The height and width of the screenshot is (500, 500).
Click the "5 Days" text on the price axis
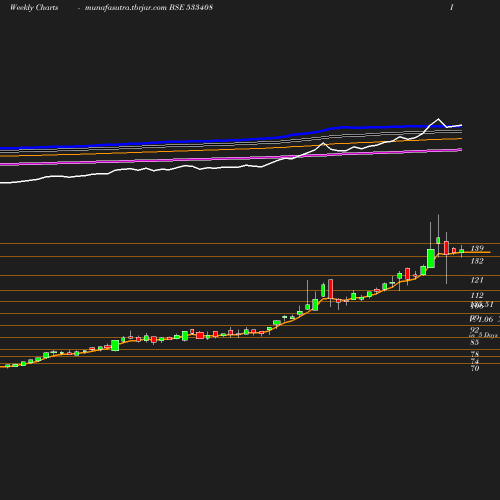(x=488, y=335)
